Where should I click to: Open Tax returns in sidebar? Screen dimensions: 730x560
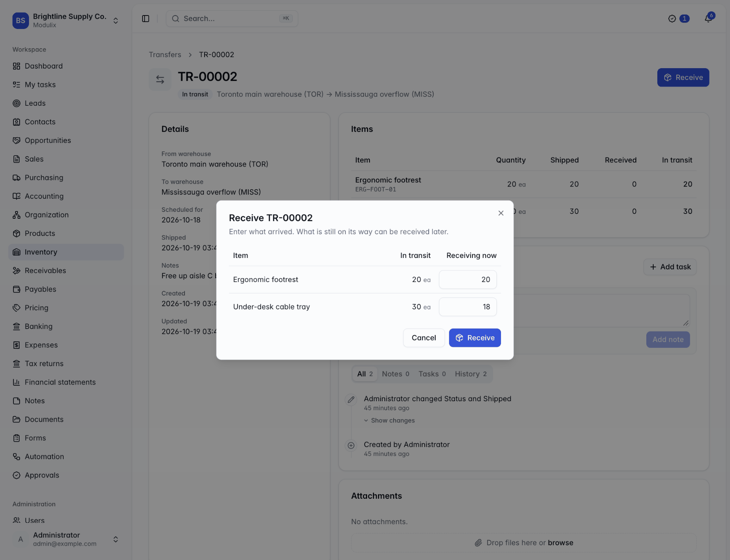click(66, 364)
